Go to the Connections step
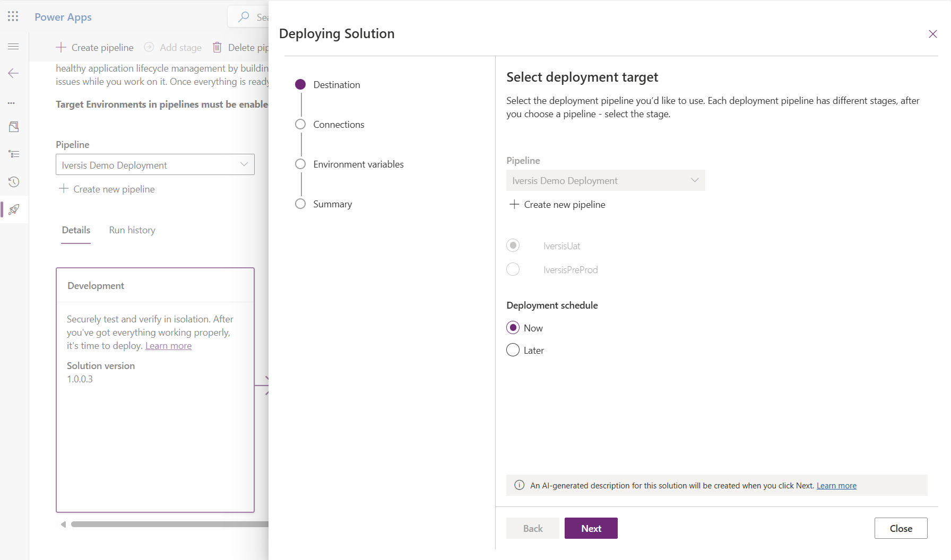Screen dimensions: 951x560 click(339, 125)
